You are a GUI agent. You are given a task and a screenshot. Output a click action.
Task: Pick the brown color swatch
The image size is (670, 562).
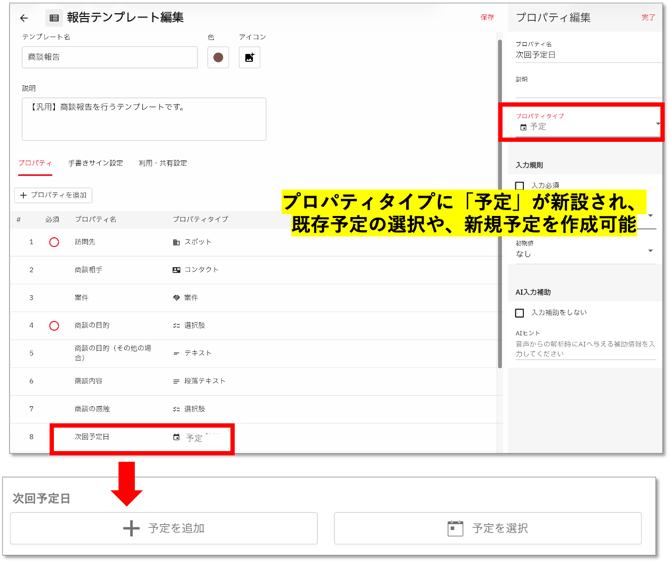click(218, 58)
